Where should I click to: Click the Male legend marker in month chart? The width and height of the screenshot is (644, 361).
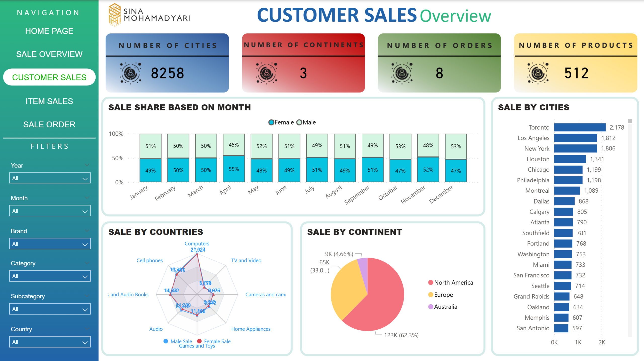pos(299,123)
